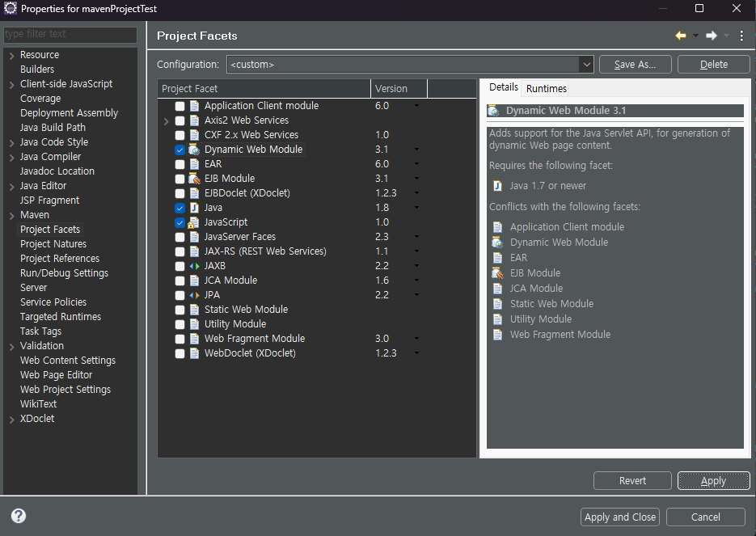Focus the type filter text field
The width and height of the screenshot is (756, 536).
pos(70,34)
